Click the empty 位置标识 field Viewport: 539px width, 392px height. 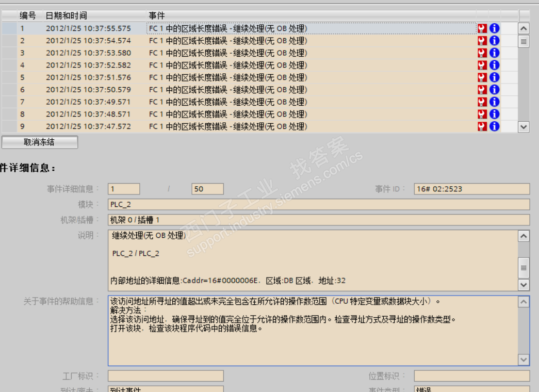pyautogui.click(x=472, y=376)
